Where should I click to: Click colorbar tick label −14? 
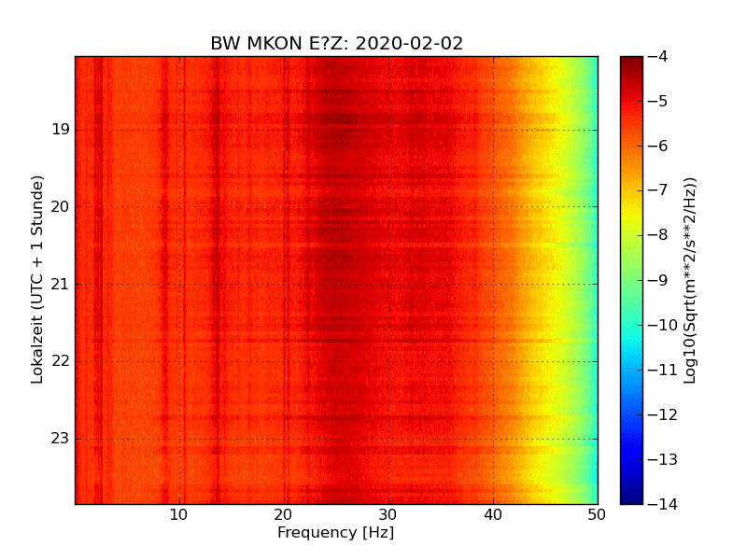[663, 504]
